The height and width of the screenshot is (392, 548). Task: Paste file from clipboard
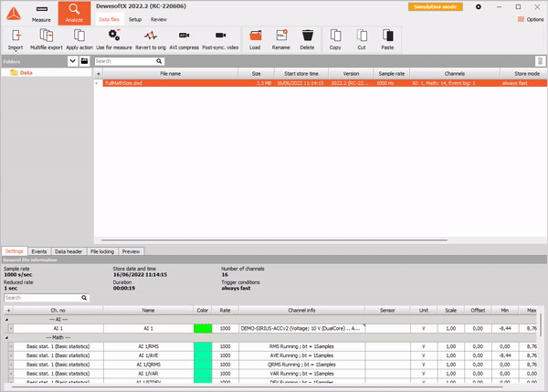tap(387, 40)
